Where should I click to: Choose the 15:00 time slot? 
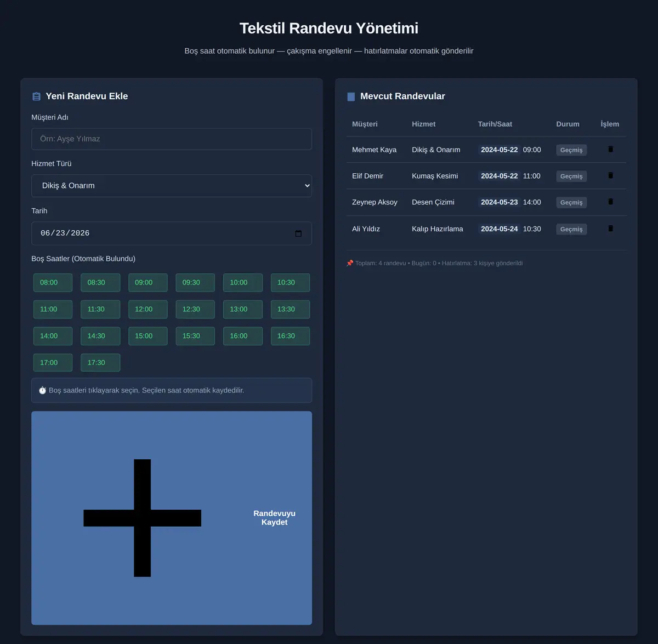tap(148, 336)
